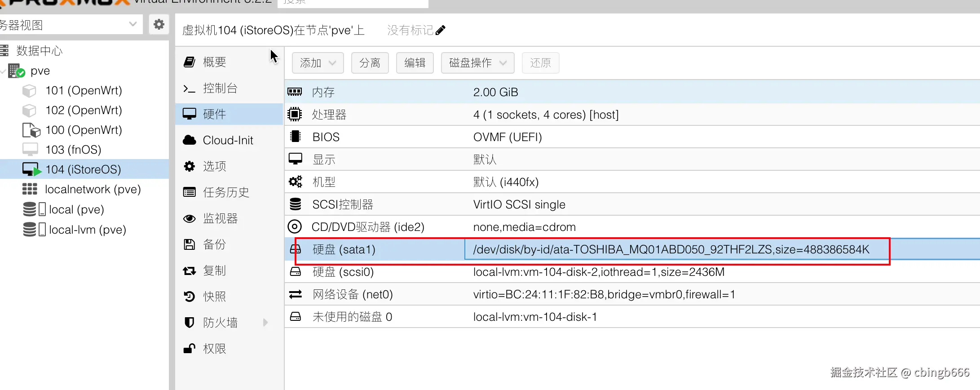Click the 监视器 eye icon

pyautogui.click(x=190, y=218)
